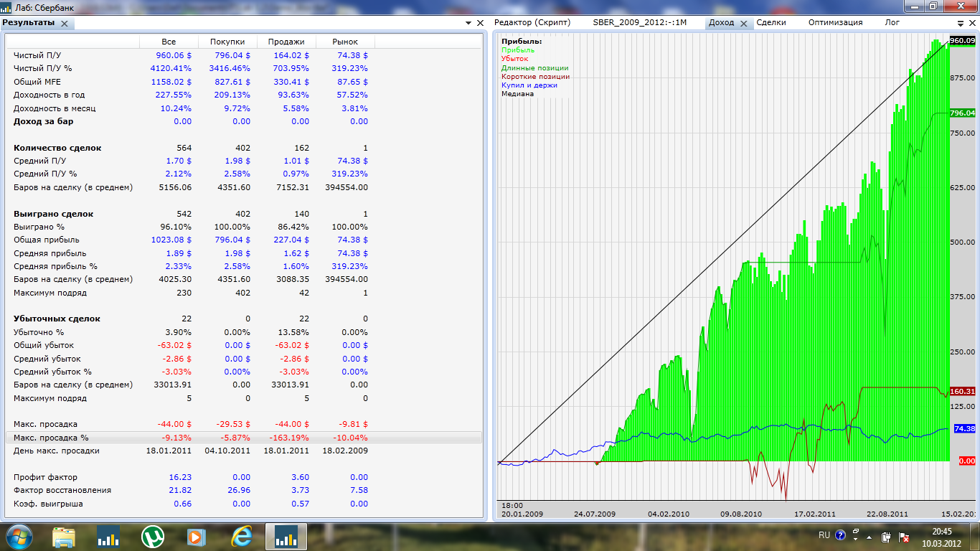Open Windows Media Player taskbar icon
The height and width of the screenshot is (551, 980).
pos(195,537)
